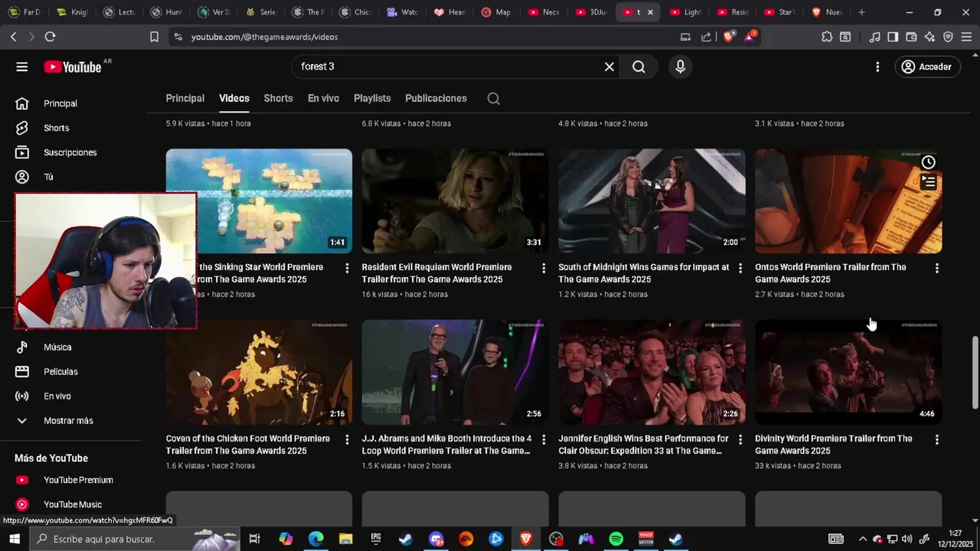Viewport: 980px width, 551px height.
Task: Clear the search box with the X
Action: (x=609, y=67)
